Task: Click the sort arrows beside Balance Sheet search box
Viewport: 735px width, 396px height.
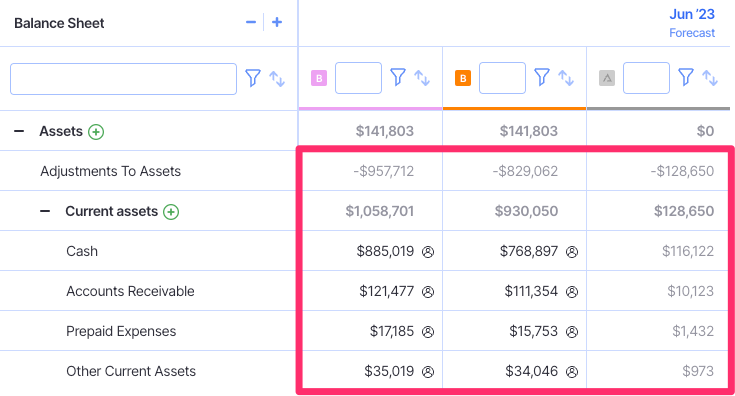Action: 277,79
